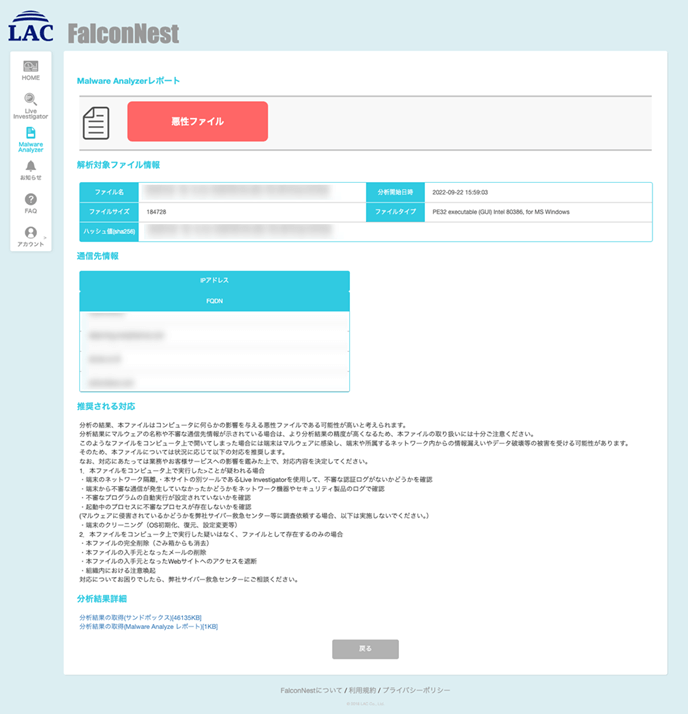
Task: Click the ファイルタイプ label cell
Action: click(395, 212)
